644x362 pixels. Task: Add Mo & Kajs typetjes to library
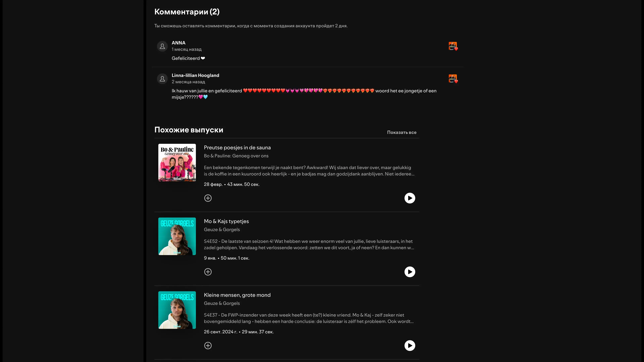click(x=208, y=272)
